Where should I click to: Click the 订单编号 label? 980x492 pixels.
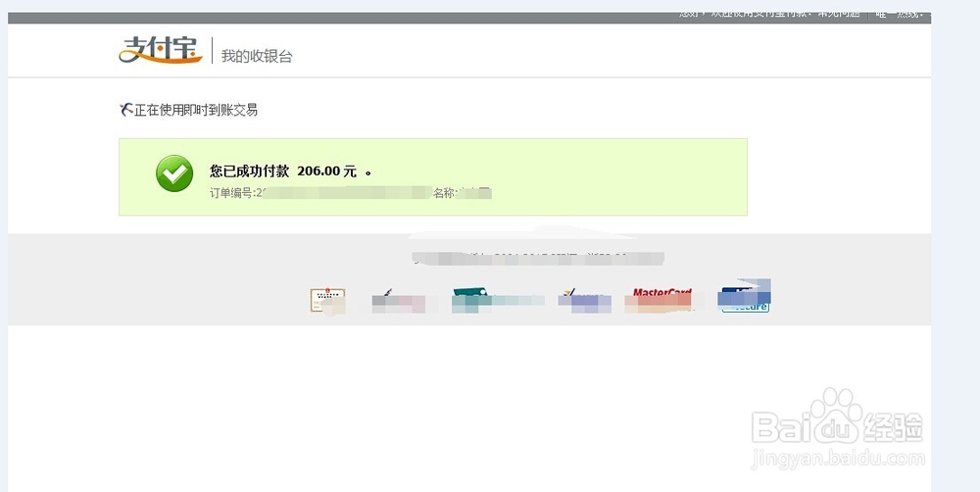pos(230,193)
